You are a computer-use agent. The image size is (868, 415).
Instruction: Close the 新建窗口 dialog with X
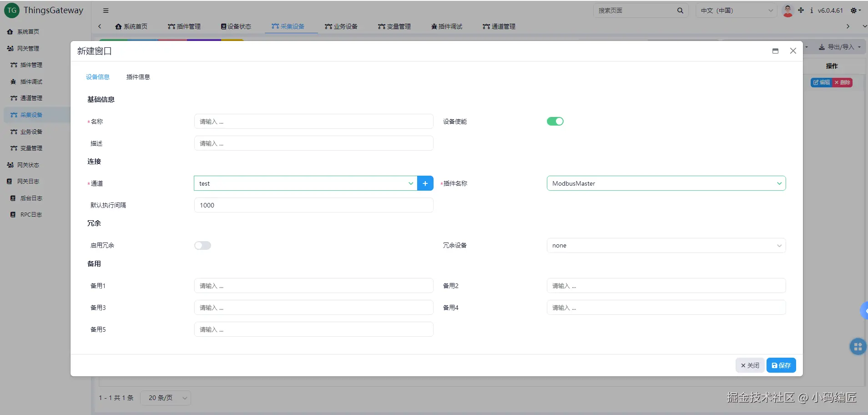click(793, 51)
